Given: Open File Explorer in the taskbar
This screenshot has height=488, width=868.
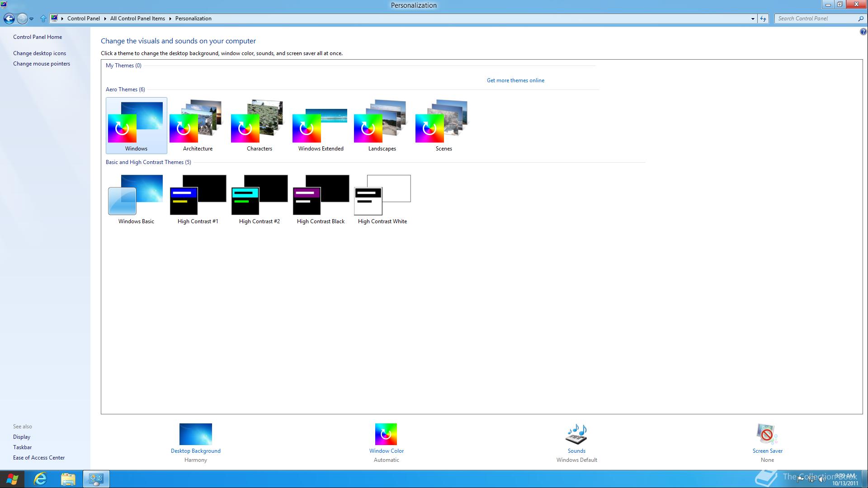Looking at the screenshot, I should (x=68, y=479).
